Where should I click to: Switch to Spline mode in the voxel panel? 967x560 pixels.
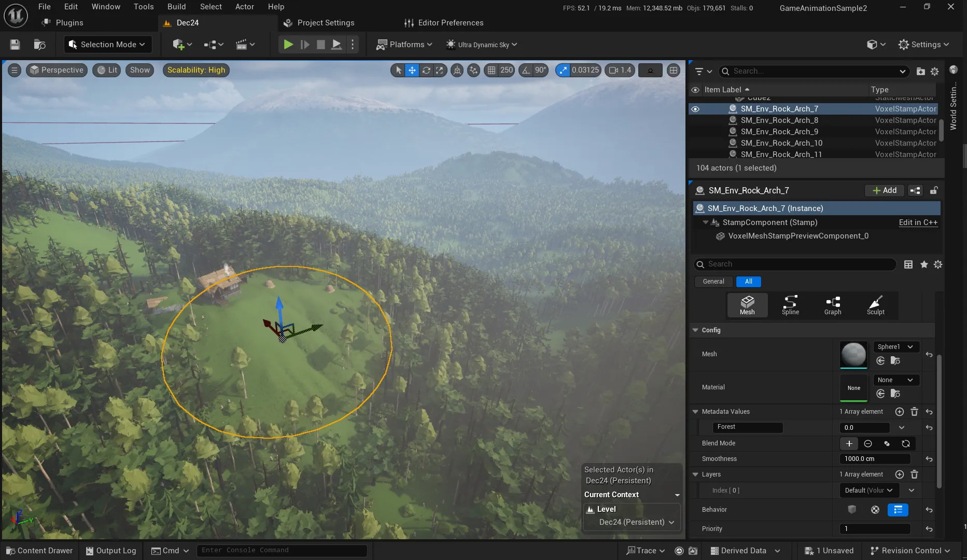[790, 305]
